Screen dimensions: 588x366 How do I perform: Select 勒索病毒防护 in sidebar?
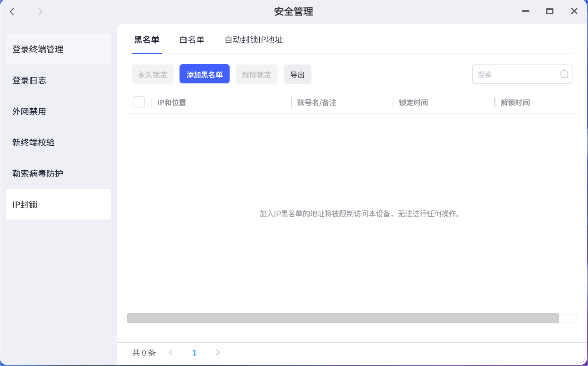(x=58, y=174)
